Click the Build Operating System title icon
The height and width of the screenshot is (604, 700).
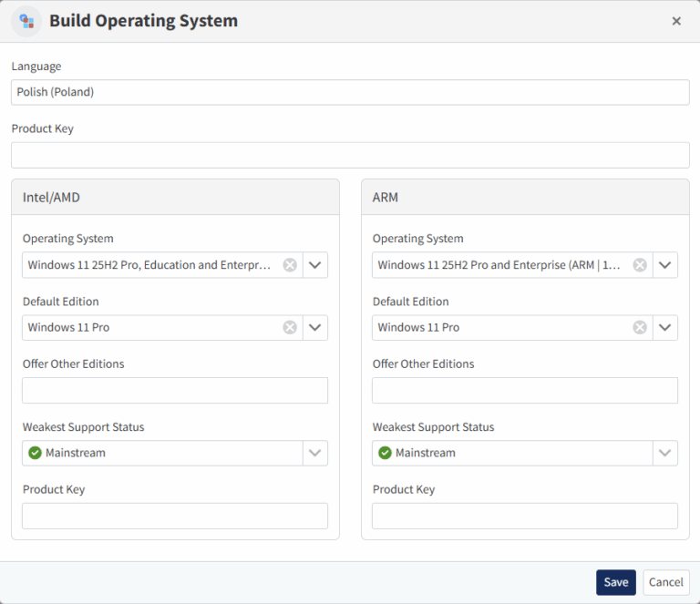coord(26,21)
